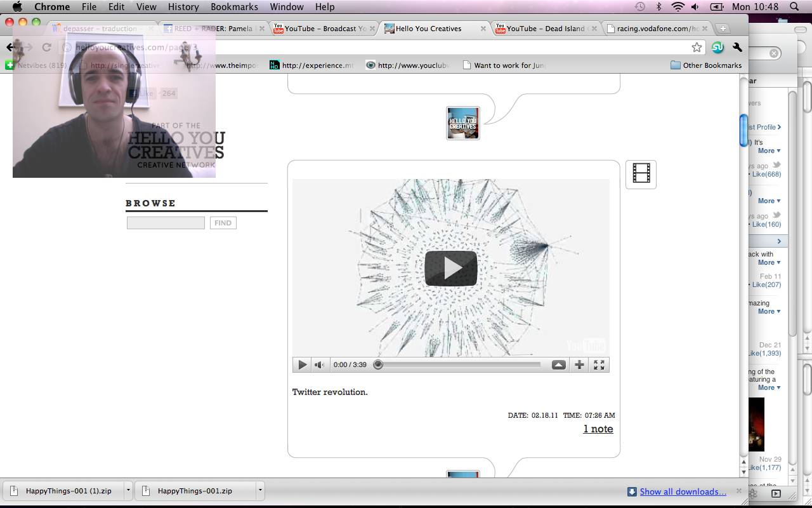Click the film strip video post icon
Screen dimensions: 812x508
(x=641, y=174)
